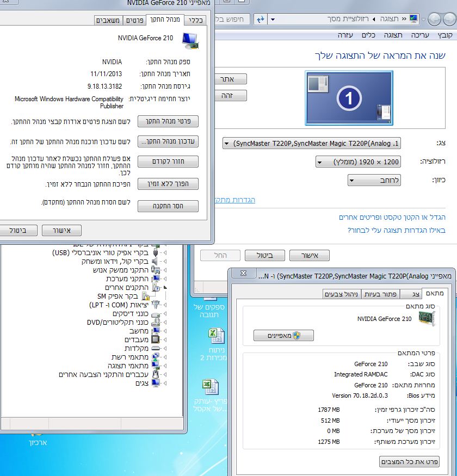Click the display adapters icon מתאמי תצוגה

(x=156, y=366)
